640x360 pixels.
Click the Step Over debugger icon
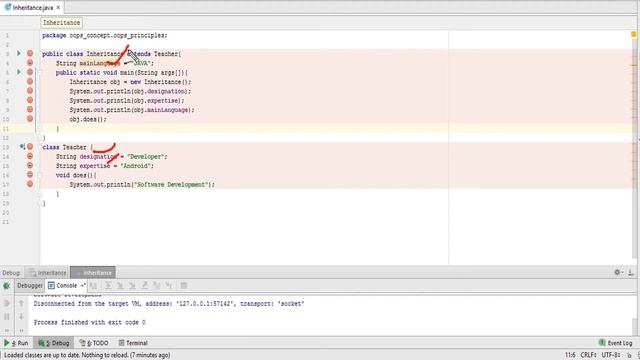(x=108, y=286)
